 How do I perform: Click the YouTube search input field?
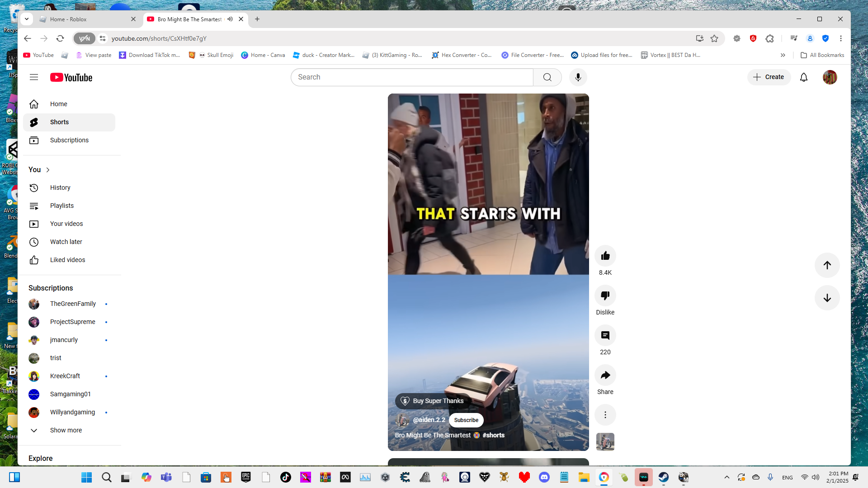[x=411, y=77]
